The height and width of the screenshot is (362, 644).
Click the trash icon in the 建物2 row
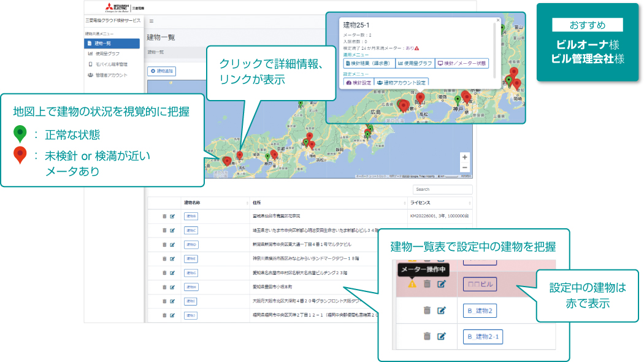(x=427, y=310)
